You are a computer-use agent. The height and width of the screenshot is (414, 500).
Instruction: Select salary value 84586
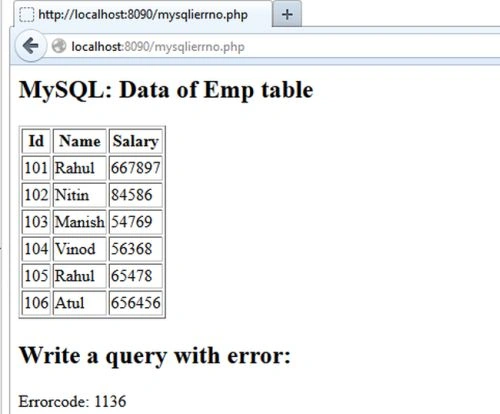coord(136,195)
